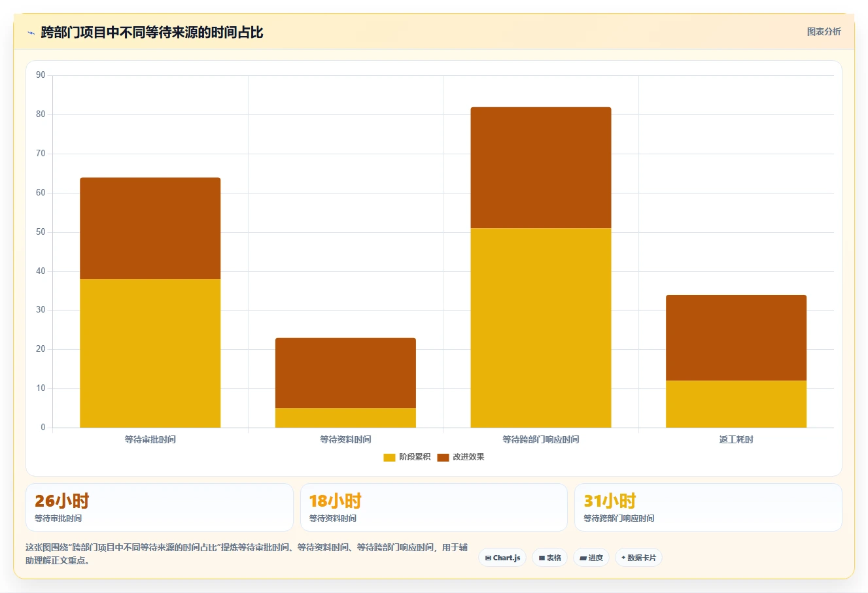Toggle the 改进效果 legend entry
The image size is (868, 593).
[x=460, y=457]
